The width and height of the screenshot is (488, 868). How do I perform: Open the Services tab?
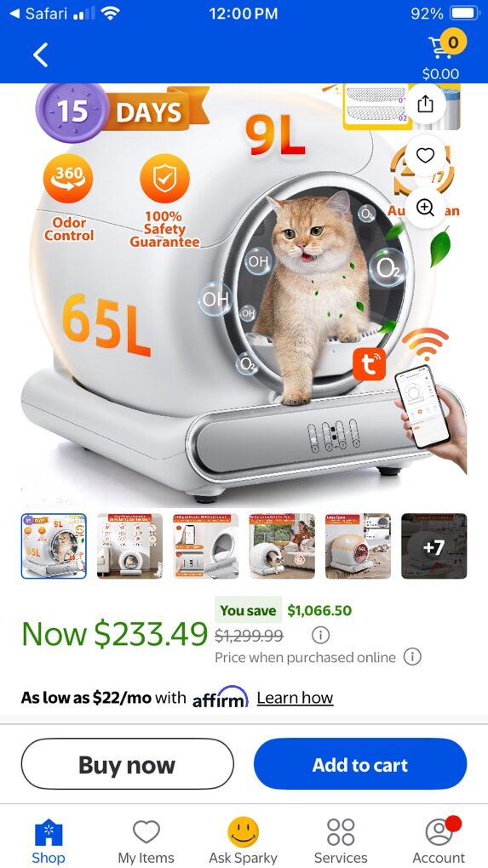tap(341, 841)
